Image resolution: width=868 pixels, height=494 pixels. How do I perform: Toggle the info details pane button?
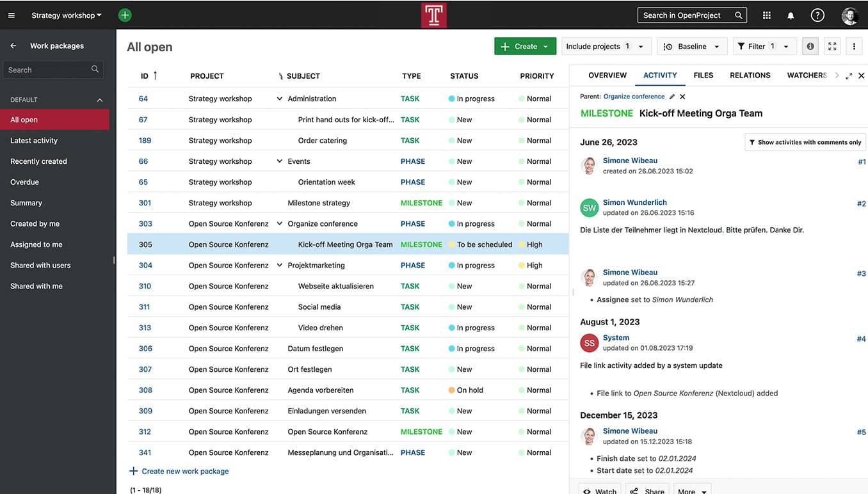810,46
